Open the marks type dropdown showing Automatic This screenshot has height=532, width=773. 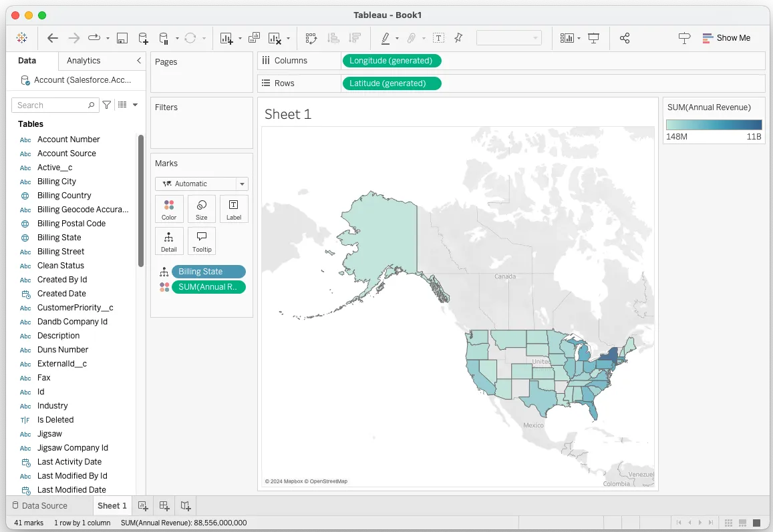[202, 184]
